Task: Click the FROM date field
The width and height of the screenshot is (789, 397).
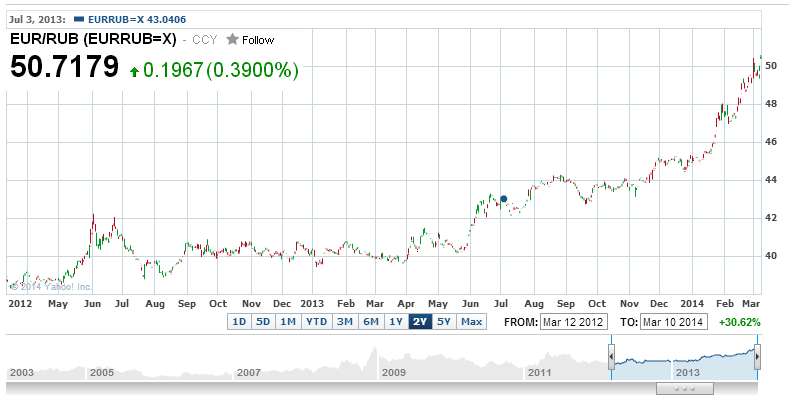Action: (574, 322)
